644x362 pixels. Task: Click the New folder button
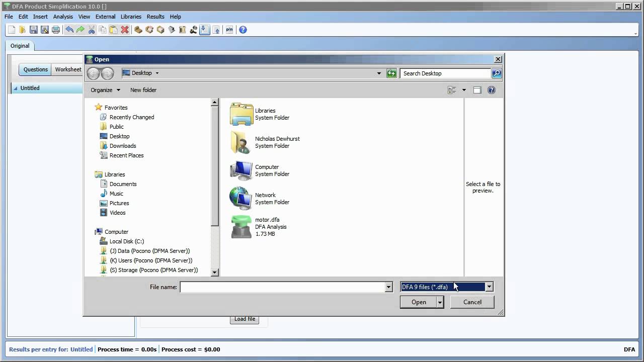(143, 90)
